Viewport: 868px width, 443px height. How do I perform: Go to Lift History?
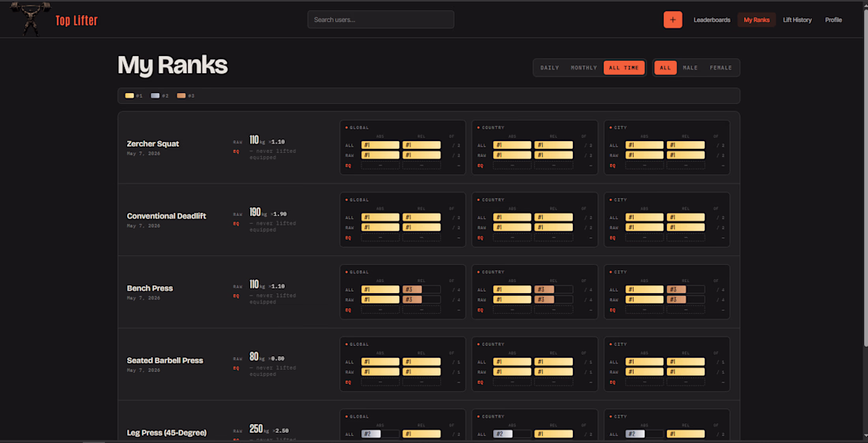[797, 20]
